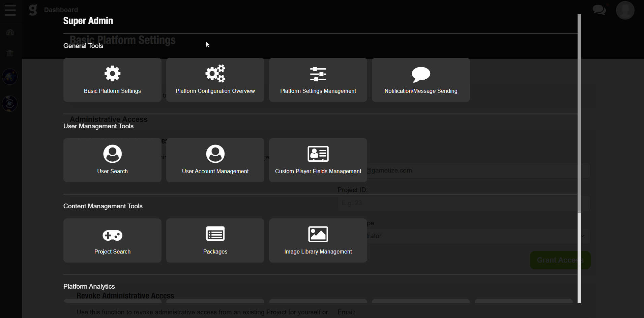644x318 pixels.
Task: Click the bank building sidebar icon
Action: coord(10,53)
